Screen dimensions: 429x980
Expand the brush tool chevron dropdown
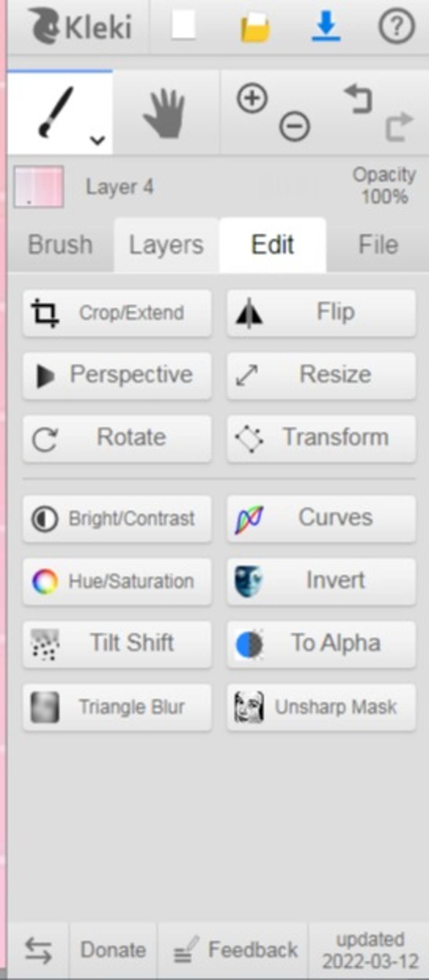(98, 140)
